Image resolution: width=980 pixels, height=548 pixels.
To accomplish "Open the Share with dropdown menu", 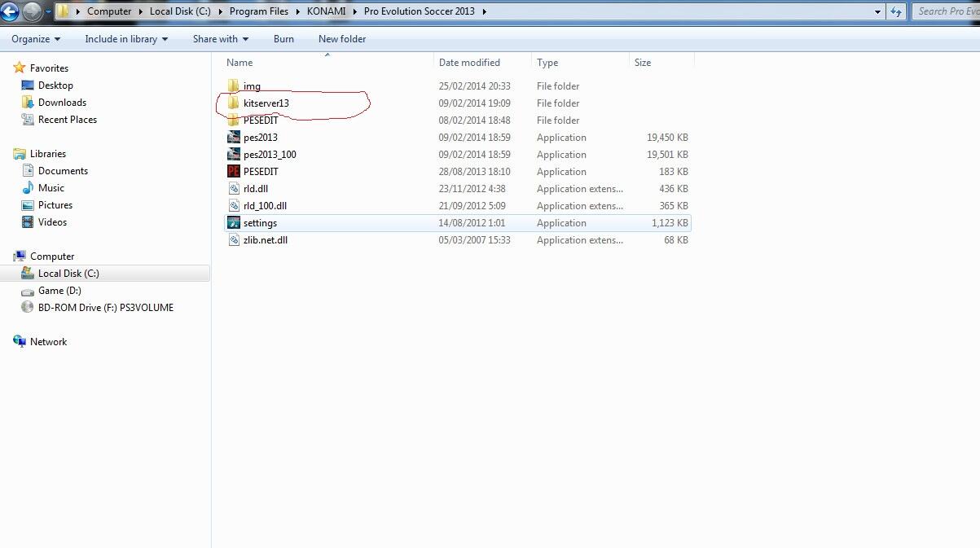I will click(x=221, y=38).
